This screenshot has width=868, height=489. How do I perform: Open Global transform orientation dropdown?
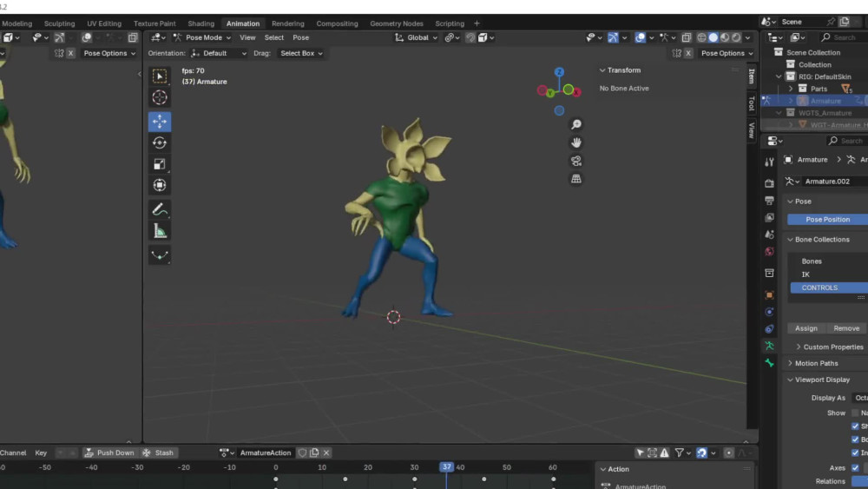(x=417, y=37)
